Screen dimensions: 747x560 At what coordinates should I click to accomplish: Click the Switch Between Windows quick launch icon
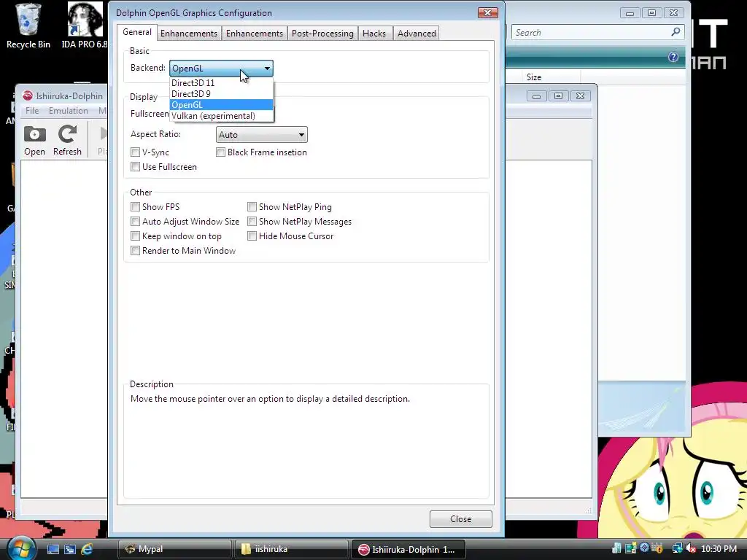click(70, 549)
